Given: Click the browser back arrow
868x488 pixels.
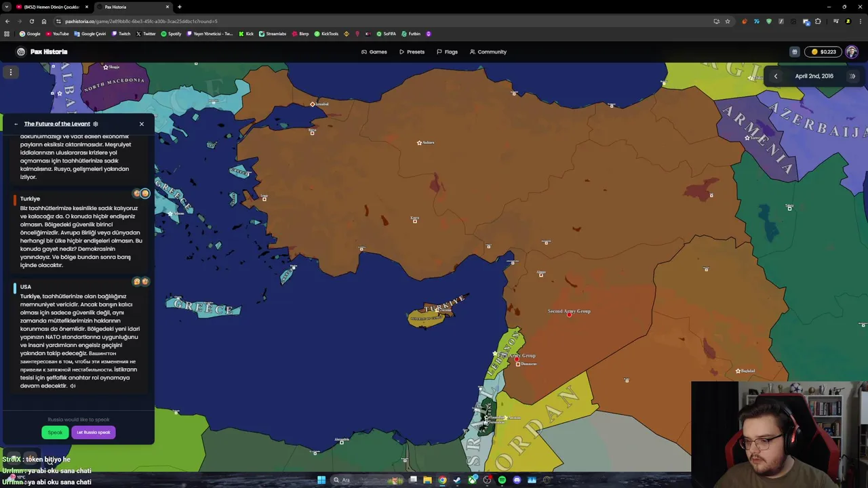Looking at the screenshot, I should click(7, 21).
